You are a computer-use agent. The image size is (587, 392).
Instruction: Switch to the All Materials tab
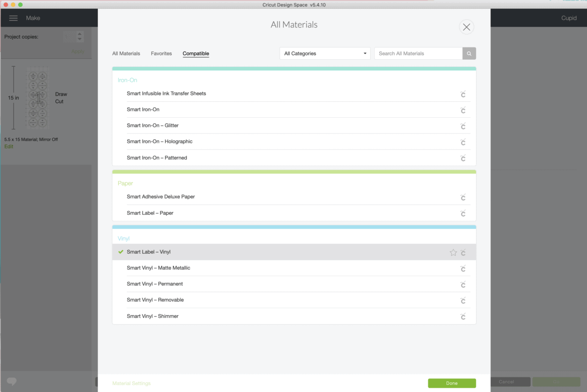tap(126, 54)
